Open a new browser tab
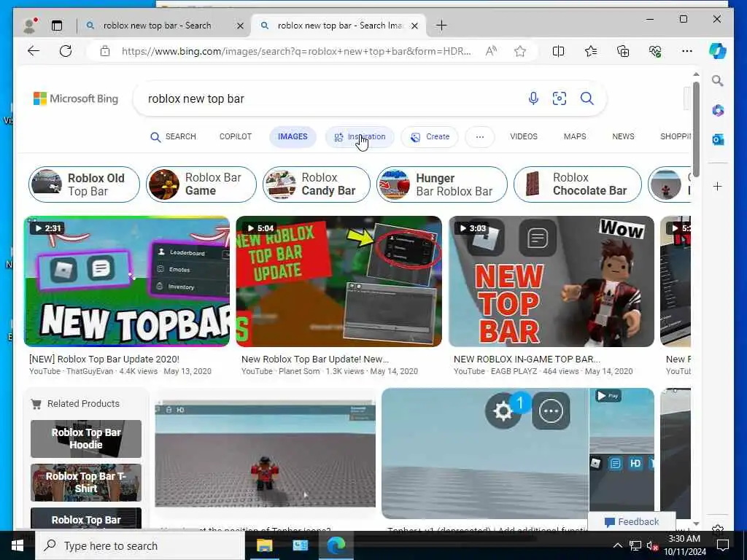 point(441,26)
